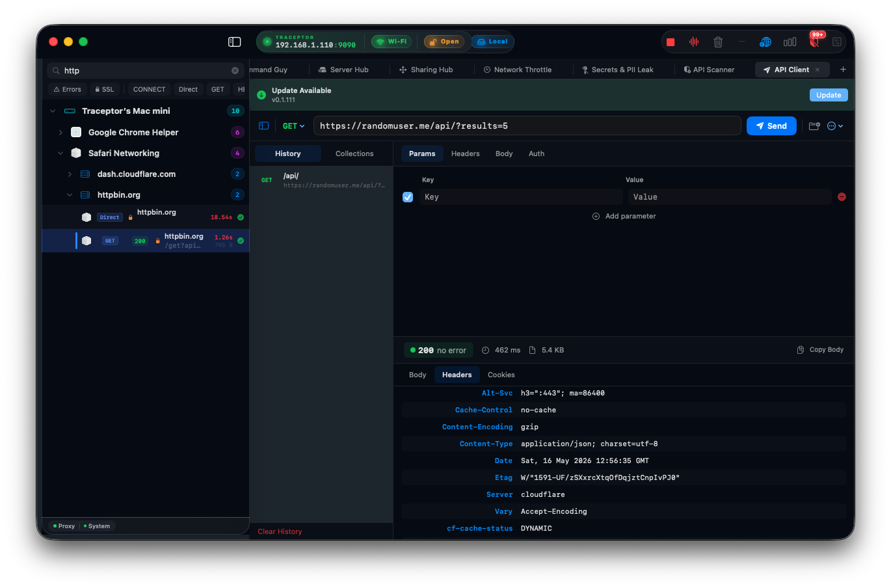
Task: Select the request Body tab beside Auth
Action: (x=504, y=154)
